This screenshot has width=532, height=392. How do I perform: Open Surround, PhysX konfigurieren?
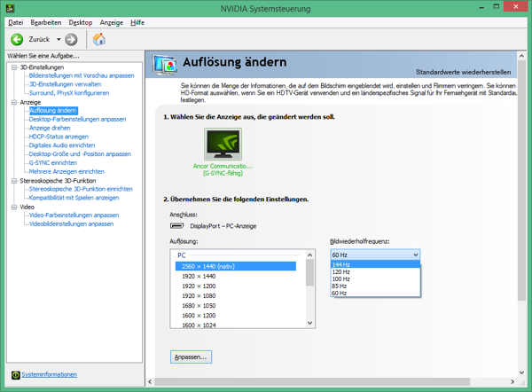click(69, 92)
